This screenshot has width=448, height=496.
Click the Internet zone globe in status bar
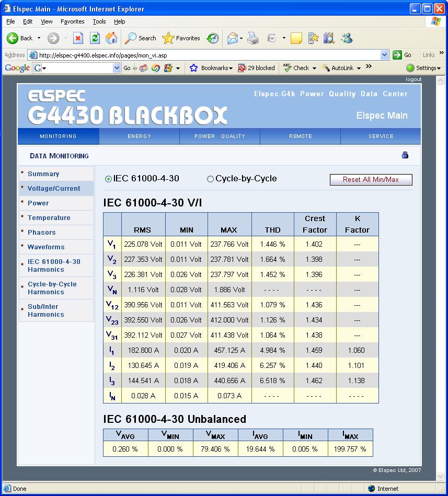pyautogui.click(x=372, y=488)
